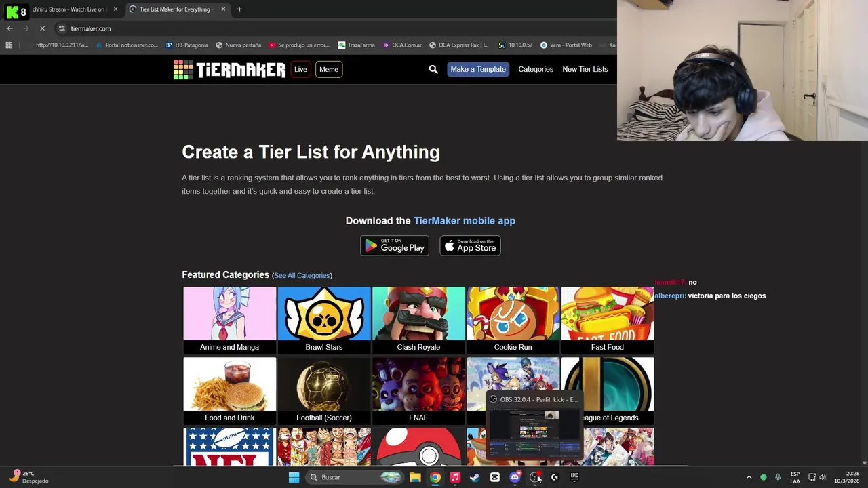The image size is (868, 488).
Task: Open the Anime and Manga category
Action: tap(230, 320)
